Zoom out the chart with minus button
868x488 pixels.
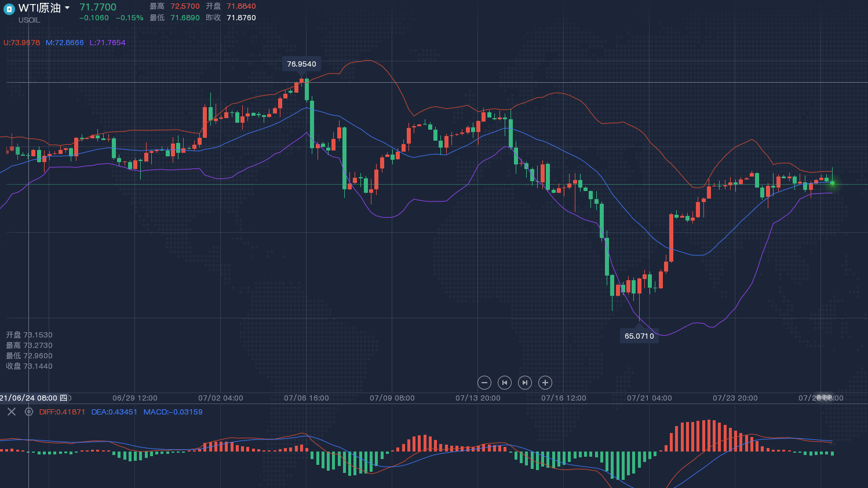tap(484, 383)
